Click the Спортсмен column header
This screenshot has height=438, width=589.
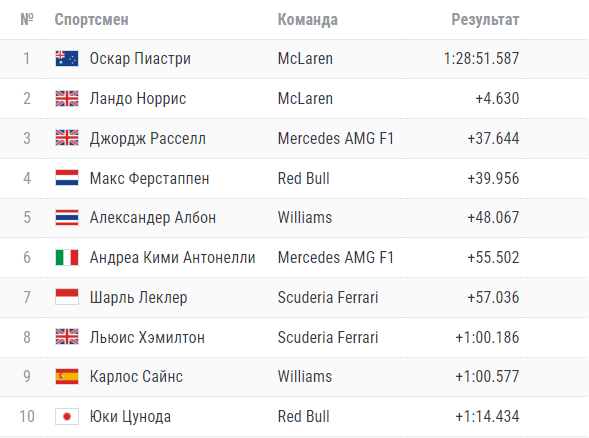pos(92,20)
